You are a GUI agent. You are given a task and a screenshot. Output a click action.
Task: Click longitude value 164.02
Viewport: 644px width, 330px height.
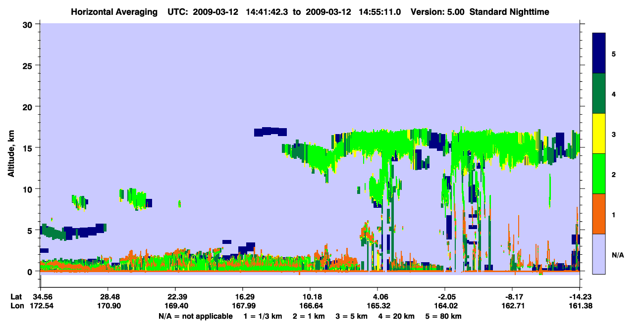[x=445, y=306]
